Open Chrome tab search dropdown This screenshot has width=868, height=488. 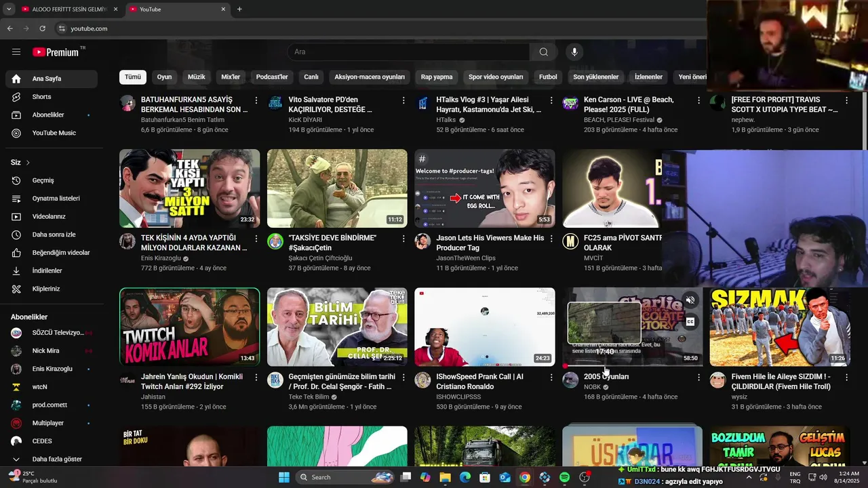[x=8, y=9]
